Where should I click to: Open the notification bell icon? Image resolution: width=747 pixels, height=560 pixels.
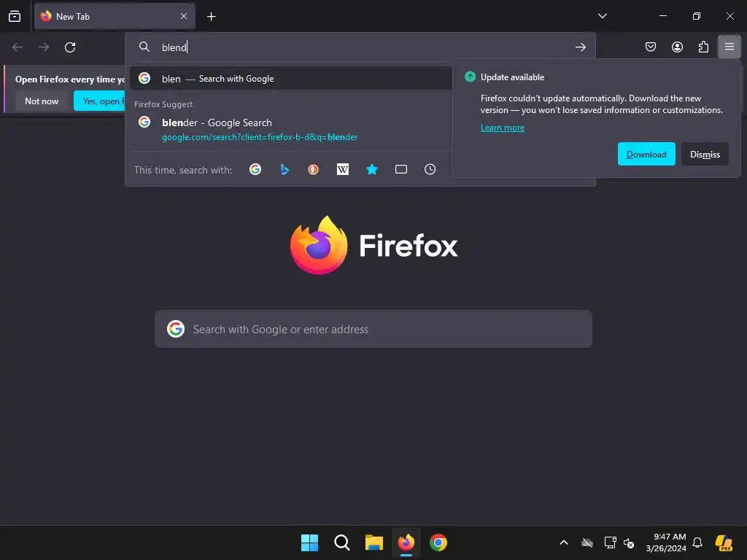[697, 542]
